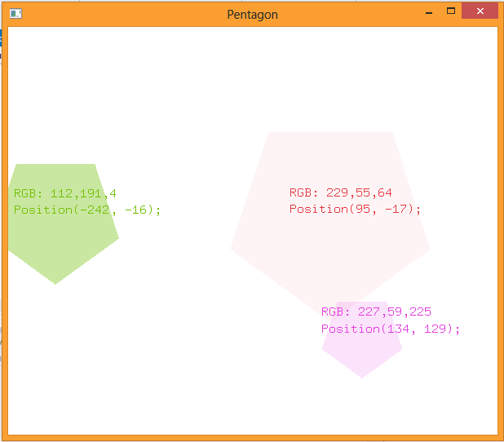
Task: Click the Position(95, -17) text
Action: tap(356, 210)
